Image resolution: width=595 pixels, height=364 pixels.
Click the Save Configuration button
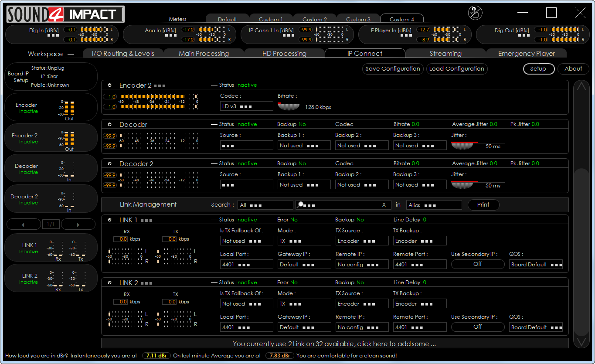tap(393, 69)
